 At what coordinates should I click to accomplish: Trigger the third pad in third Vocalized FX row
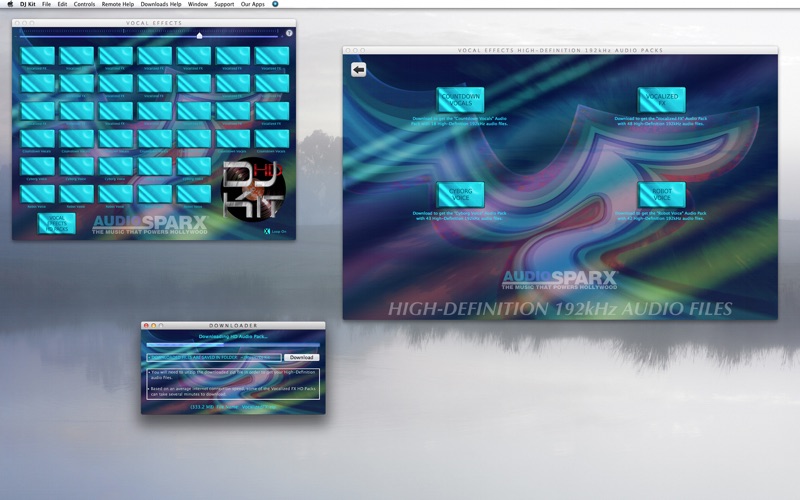(115, 111)
